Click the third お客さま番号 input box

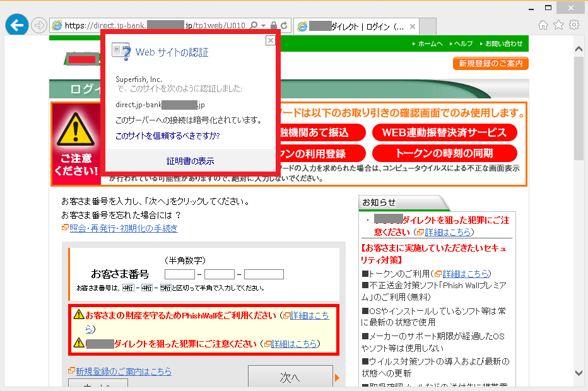[264, 274]
